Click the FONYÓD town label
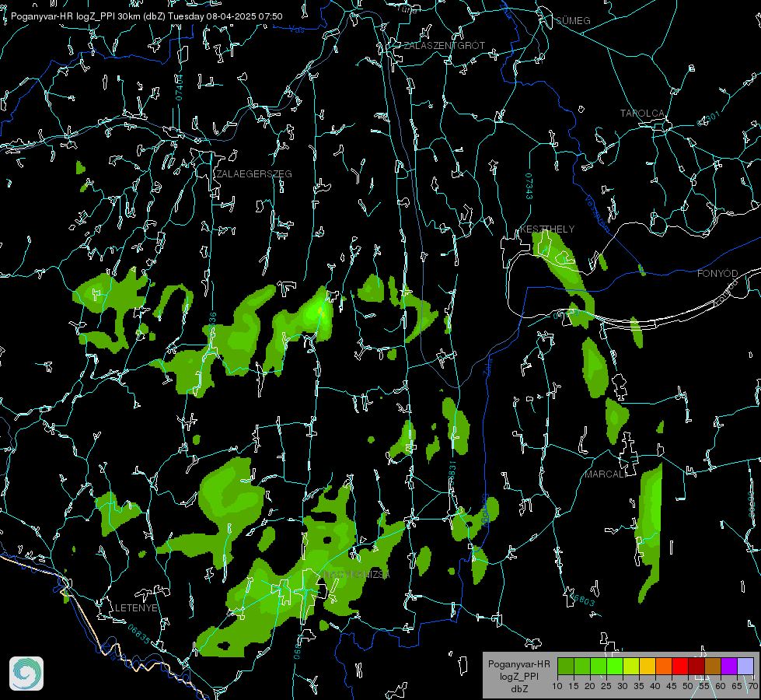The width and height of the screenshot is (761, 700). (x=717, y=274)
